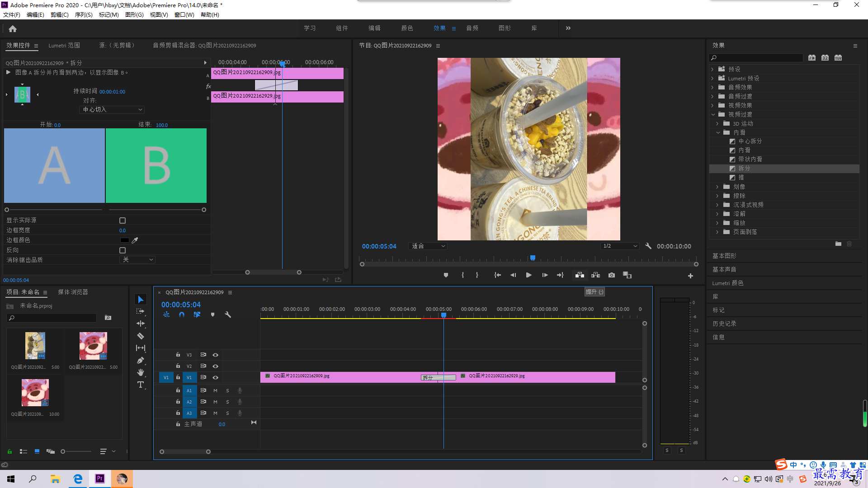
Task: Toggle V3 track output eye
Action: pos(216,355)
